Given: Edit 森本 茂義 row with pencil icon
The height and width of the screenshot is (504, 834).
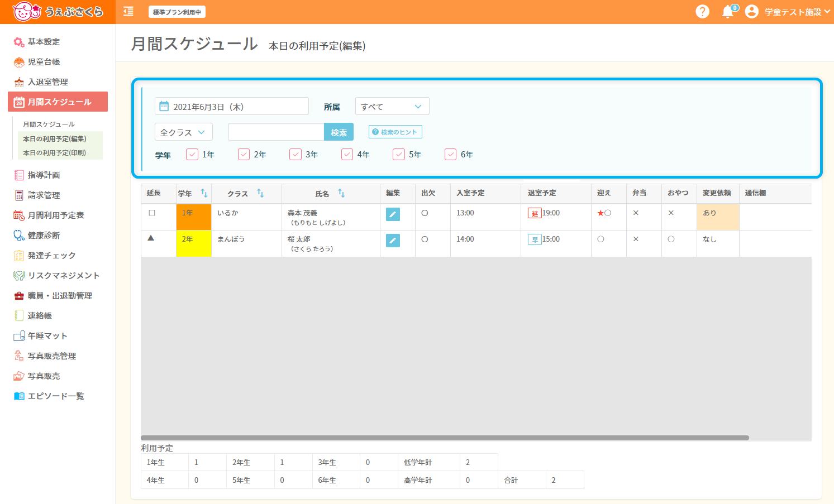Looking at the screenshot, I should pyautogui.click(x=393, y=214).
